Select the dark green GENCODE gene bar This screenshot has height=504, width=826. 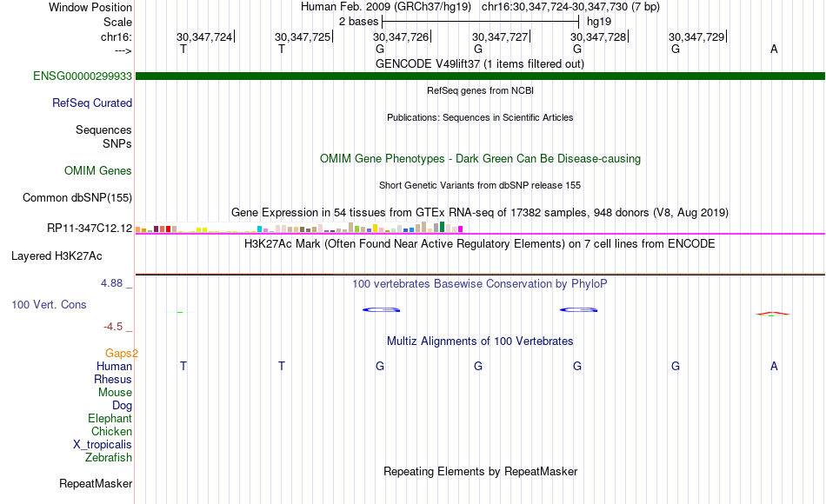pyautogui.click(x=480, y=76)
